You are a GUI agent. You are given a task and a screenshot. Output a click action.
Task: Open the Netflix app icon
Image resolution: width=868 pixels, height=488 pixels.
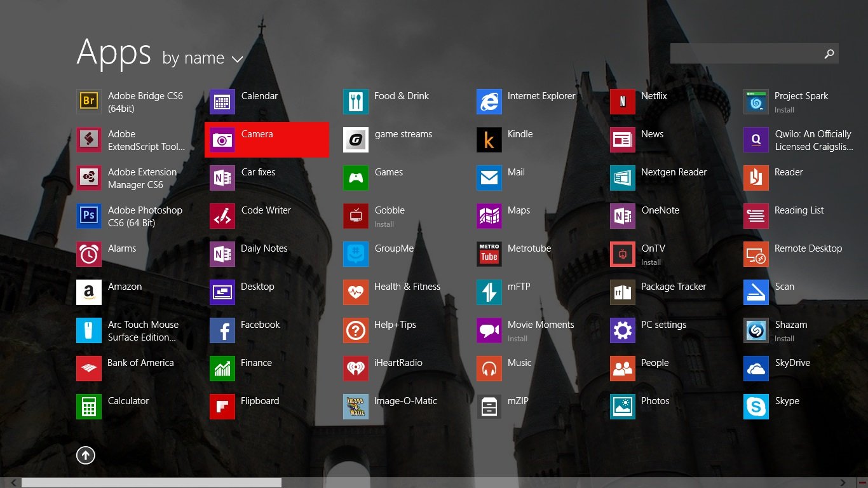pyautogui.click(x=623, y=102)
